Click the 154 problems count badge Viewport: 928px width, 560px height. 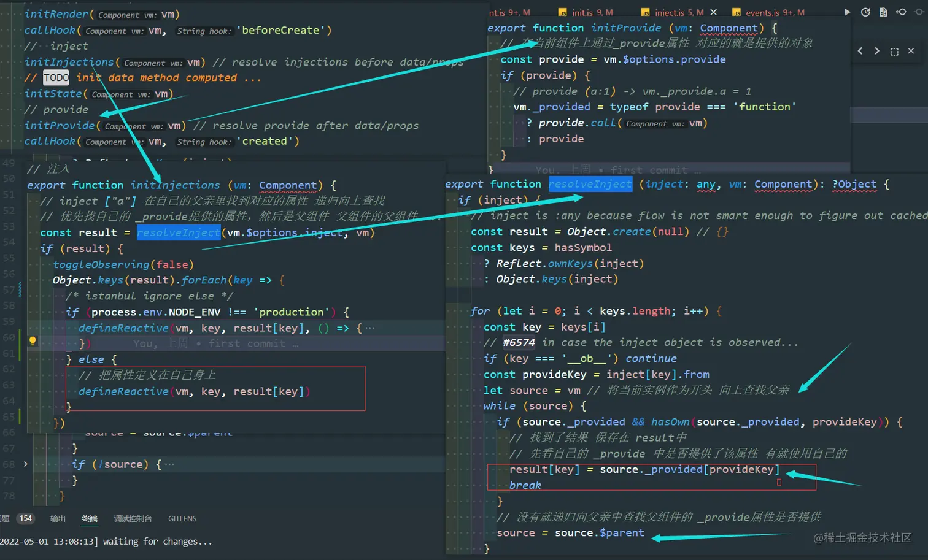25,518
